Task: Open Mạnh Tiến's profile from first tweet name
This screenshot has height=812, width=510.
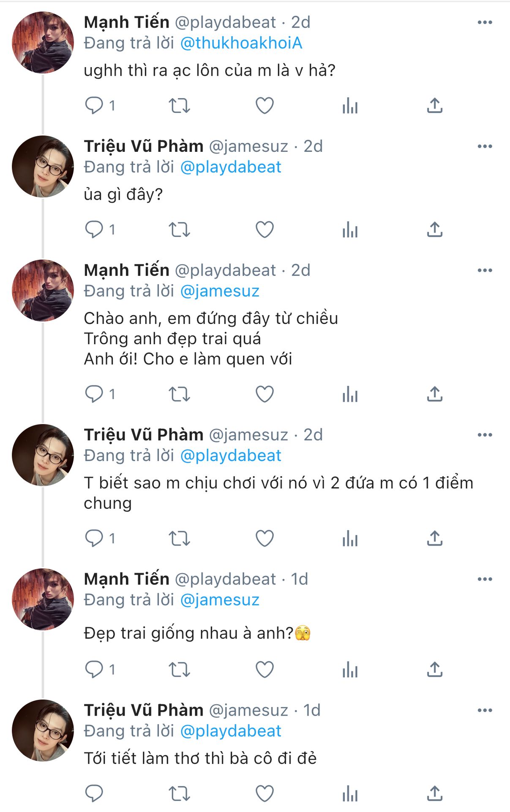Action: pos(127,22)
